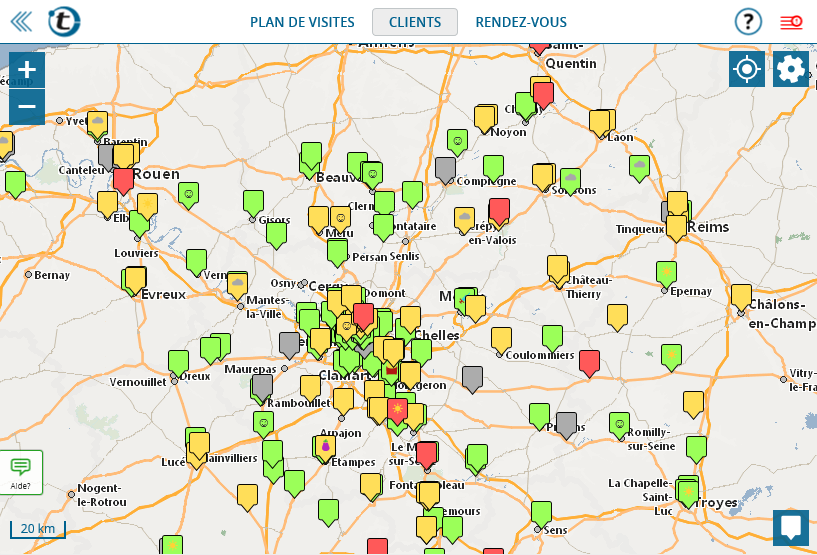Select red client pin at Rouen
Screen dimensions: 817x555
click(123, 180)
